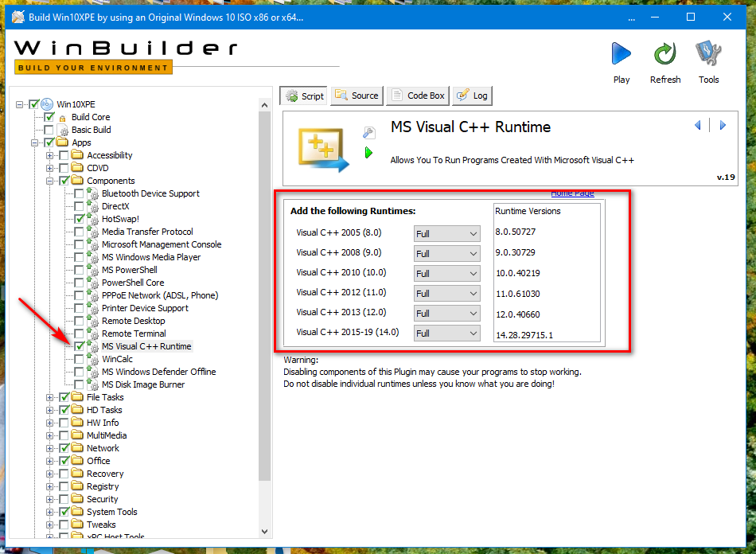This screenshot has width=756, height=554.
Task: Click the WinCalc script icon
Action: pyautogui.click(x=92, y=359)
